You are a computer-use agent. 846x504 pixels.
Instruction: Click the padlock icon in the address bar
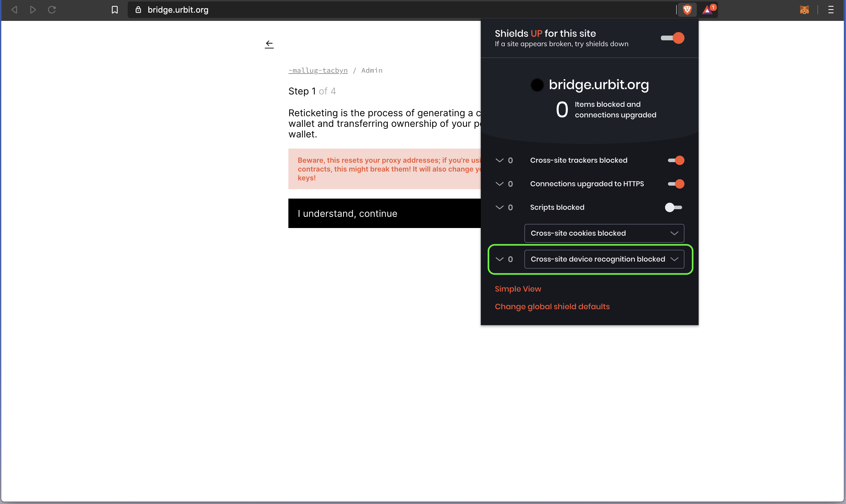[x=138, y=9]
